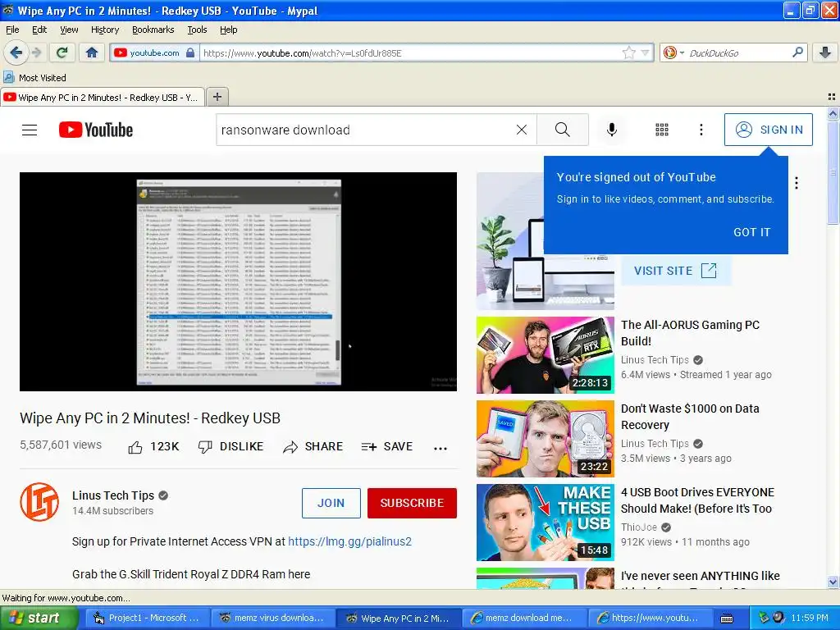
Task: Switch to memz virus download taskbar item
Action: (272, 618)
